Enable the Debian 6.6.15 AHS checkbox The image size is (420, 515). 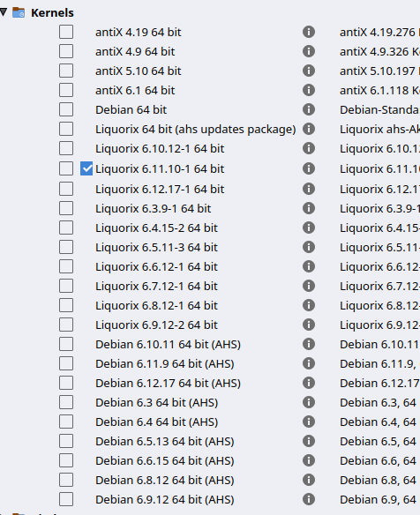66,460
